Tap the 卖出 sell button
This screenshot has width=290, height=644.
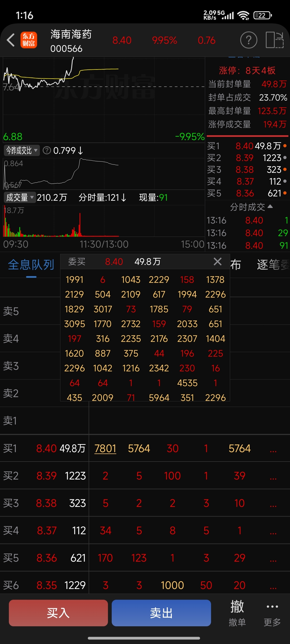[x=161, y=613]
